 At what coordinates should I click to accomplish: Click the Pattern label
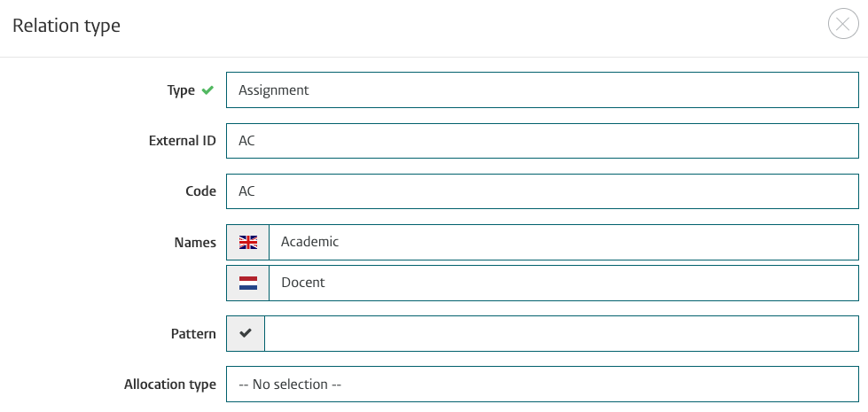(194, 334)
